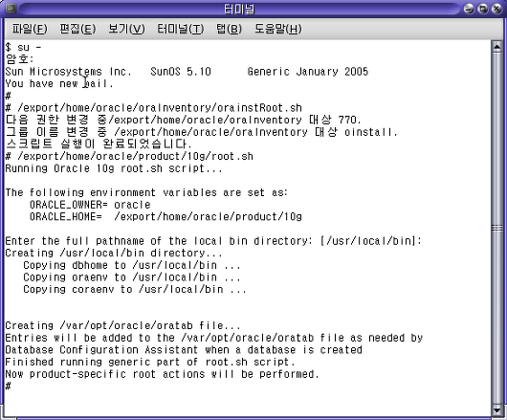Open the 탭(B) menu
Screen dimensions: 507x420
pos(229,29)
